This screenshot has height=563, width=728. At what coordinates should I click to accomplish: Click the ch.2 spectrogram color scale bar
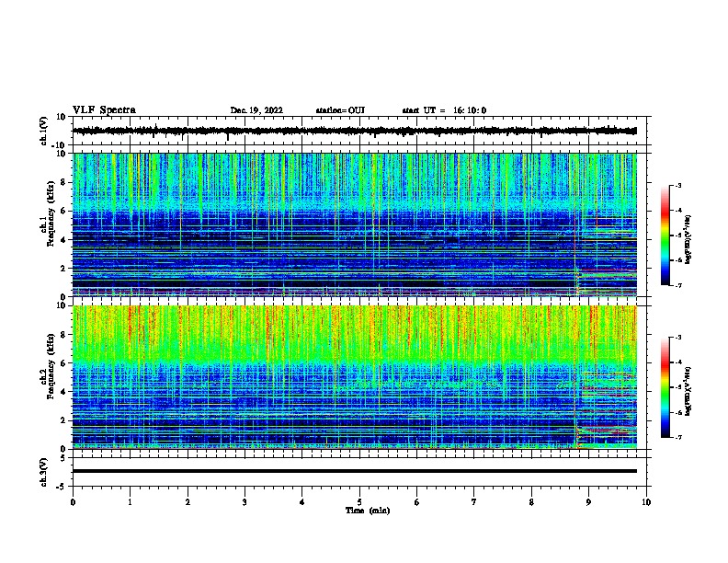click(x=665, y=387)
